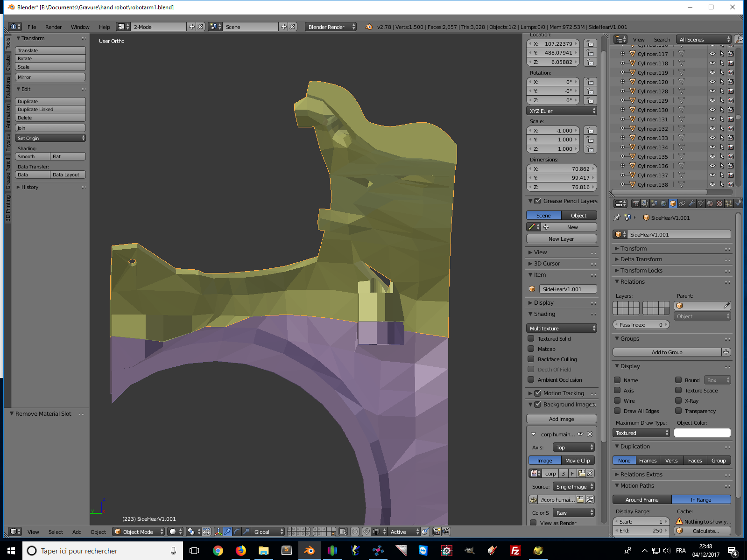
Task: Open the Render menu
Action: 53,27
